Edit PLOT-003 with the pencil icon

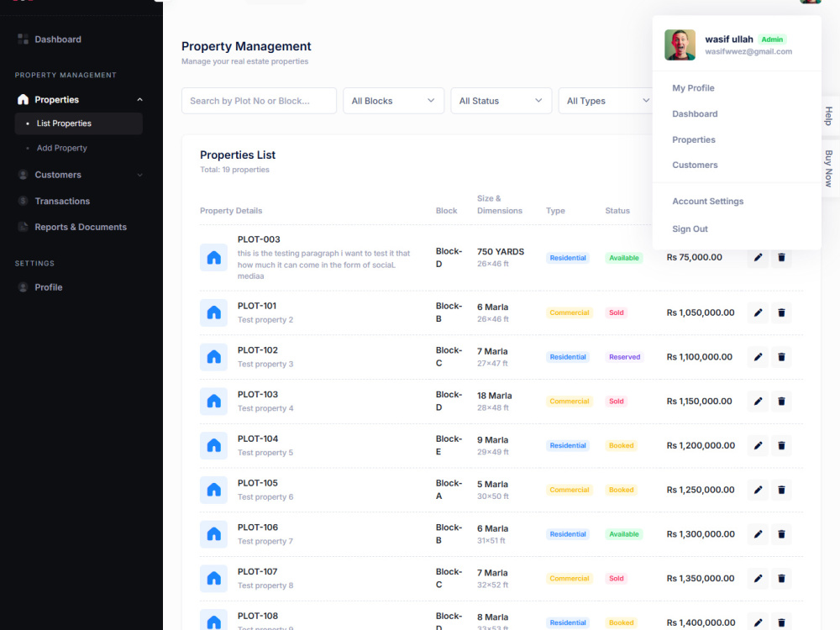coord(758,258)
